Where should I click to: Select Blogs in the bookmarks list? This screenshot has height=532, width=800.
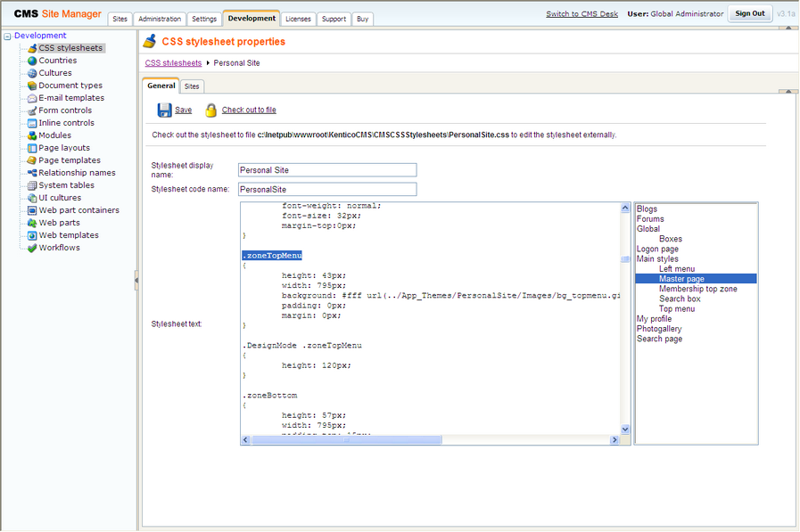(647, 209)
